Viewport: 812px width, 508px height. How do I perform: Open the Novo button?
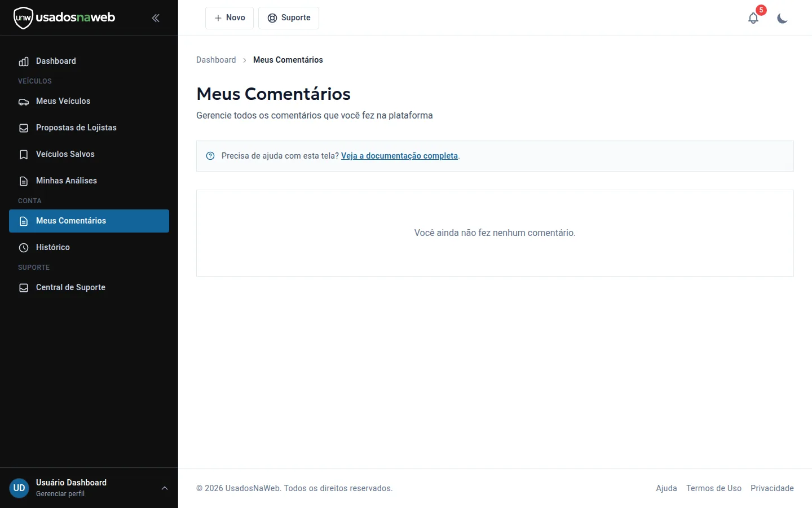click(230, 18)
